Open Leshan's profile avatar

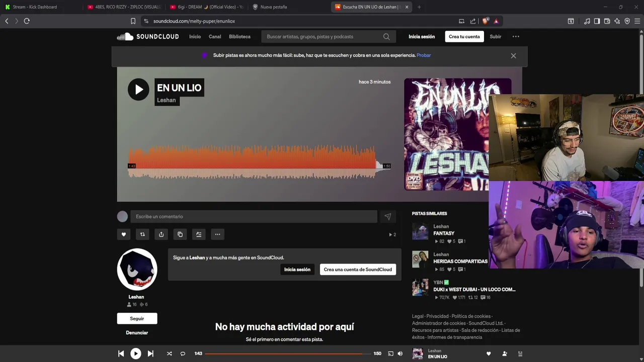tap(137, 269)
